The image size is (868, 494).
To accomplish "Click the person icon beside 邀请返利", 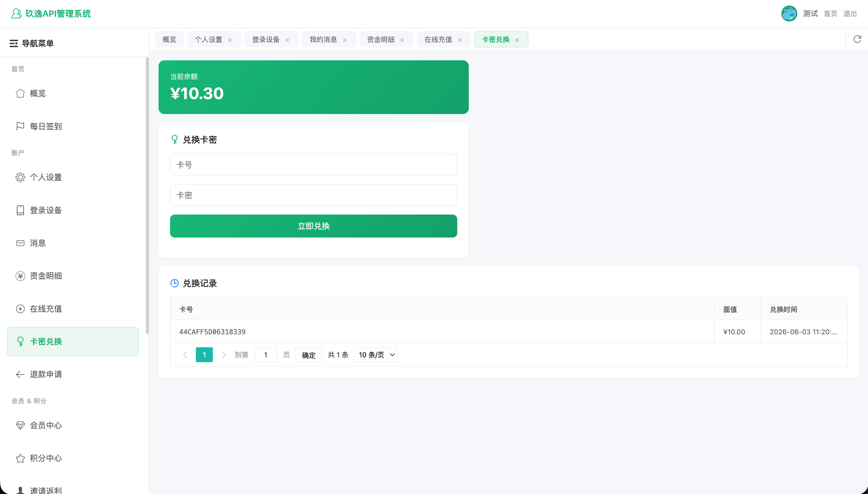I will click(x=20, y=490).
